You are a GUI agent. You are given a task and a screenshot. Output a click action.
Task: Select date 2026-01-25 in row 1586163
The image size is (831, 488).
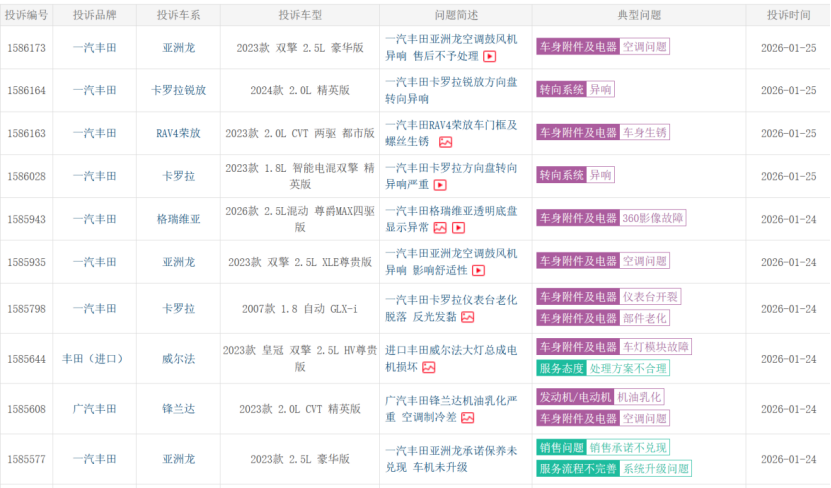pos(789,133)
